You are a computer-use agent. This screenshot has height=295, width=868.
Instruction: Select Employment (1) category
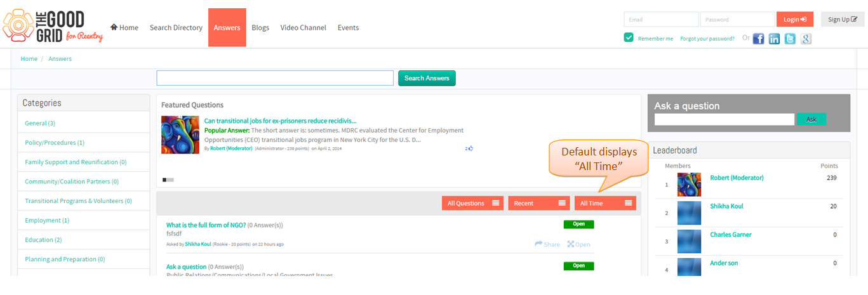tap(47, 220)
